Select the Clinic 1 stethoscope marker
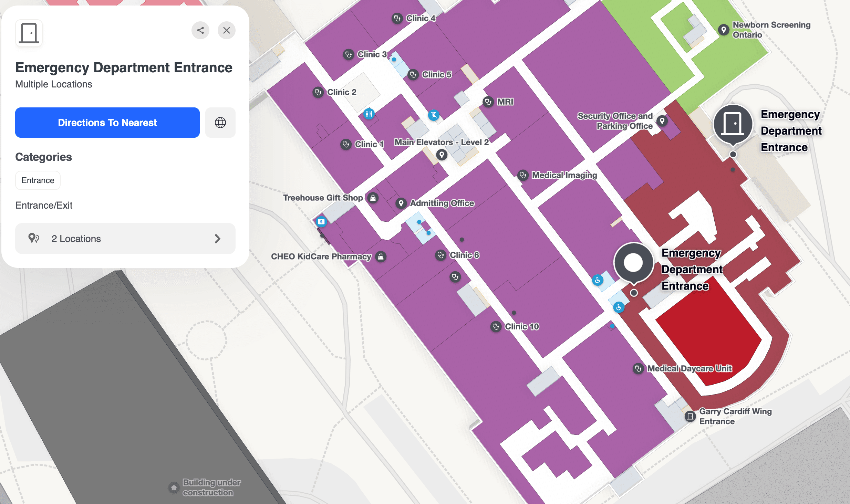 346,144
